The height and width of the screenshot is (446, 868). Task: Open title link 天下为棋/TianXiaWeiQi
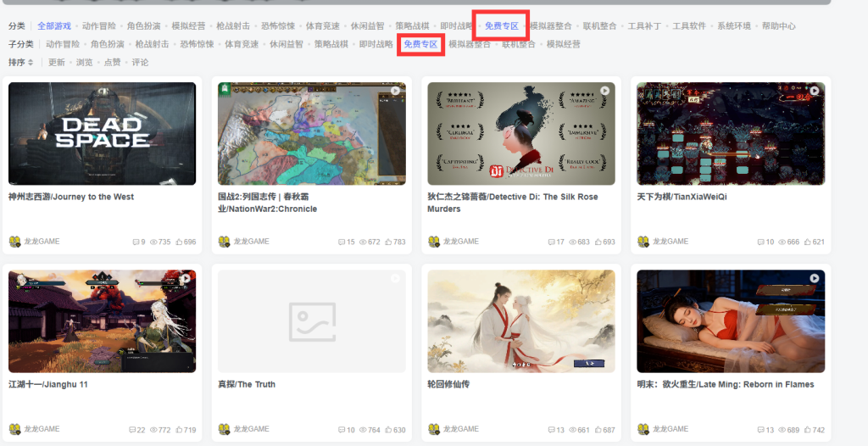tap(682, 197)
